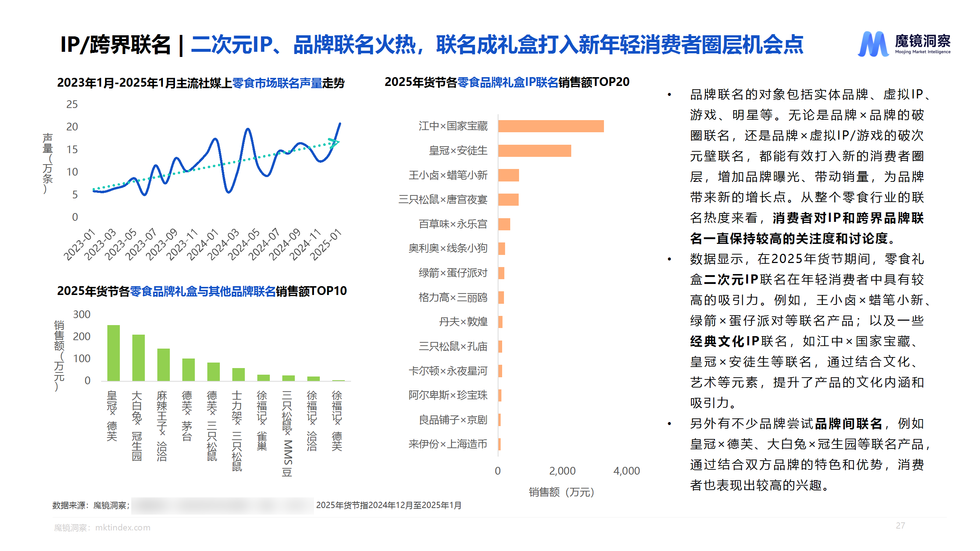Click the '2025-01' x-axis label on the line chart
Screen dimensions: 980x551
[326, 245]
